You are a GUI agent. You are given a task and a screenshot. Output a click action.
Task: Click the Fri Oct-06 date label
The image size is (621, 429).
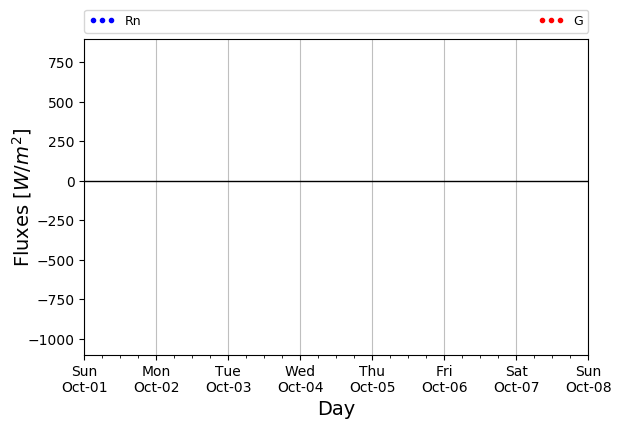coord(444,379)
